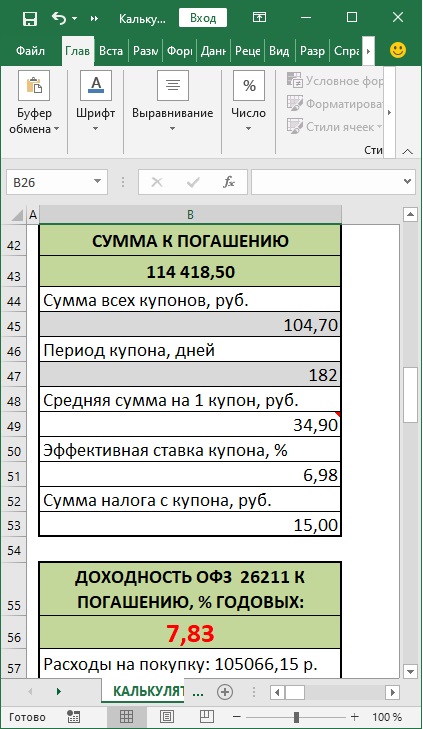This screenshot has height=729, width=423.
Task: Add a new sheet with the plus icon
Action: point(225,692)
